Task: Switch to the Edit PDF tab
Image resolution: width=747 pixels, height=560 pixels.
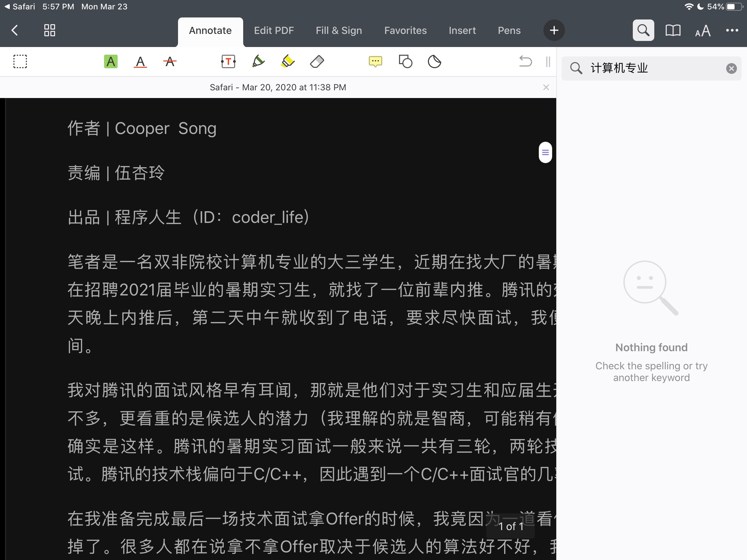Action: (273, 31)
